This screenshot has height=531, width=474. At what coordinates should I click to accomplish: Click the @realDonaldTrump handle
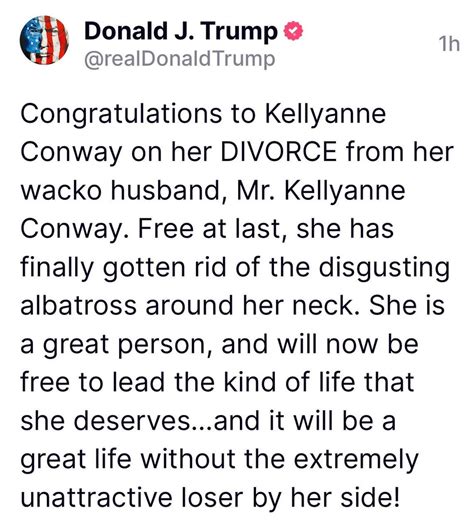pyautogui.click(x=179, y=59)
